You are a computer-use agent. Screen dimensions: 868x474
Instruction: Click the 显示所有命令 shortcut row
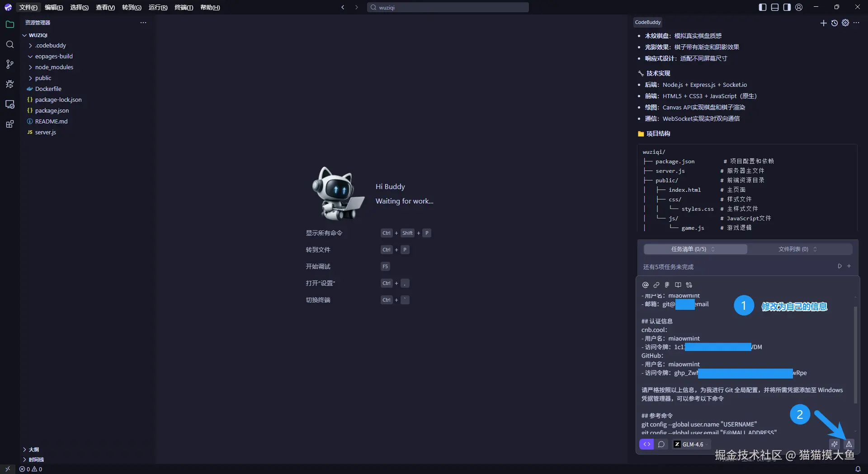(368, 233)
